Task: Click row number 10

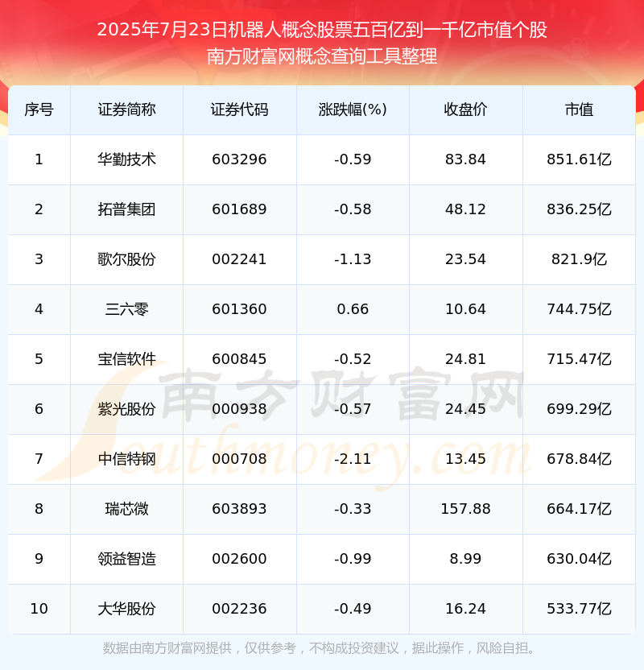Action: point(39,609)
